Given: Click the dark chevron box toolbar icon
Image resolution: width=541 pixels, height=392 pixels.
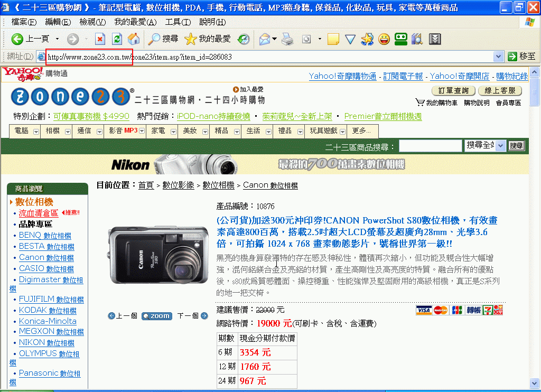Looking at the screenshot, I should pos(435,39).
